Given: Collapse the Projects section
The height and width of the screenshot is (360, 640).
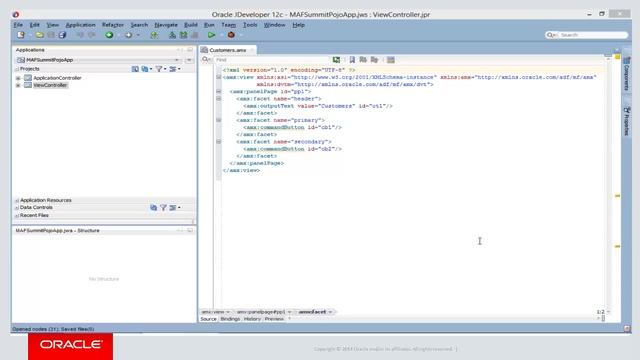Looking at the screenshot, I should tap(17, 69).
